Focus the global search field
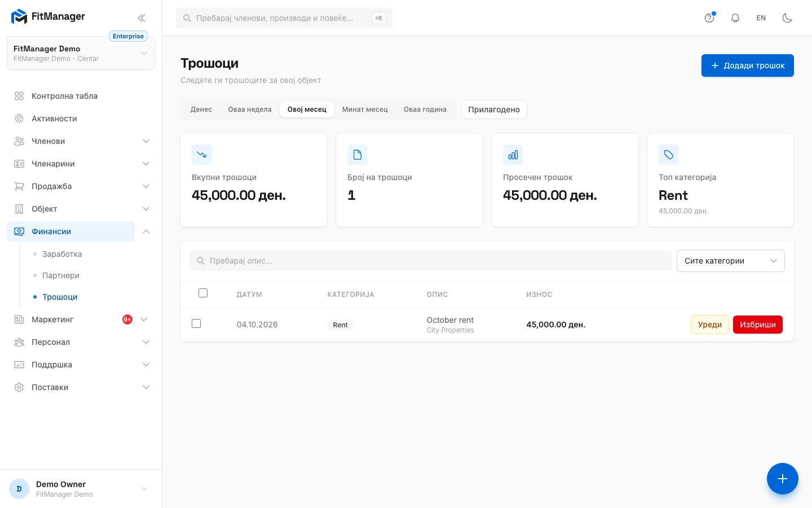The image size is (812, 508). point(284,18)
